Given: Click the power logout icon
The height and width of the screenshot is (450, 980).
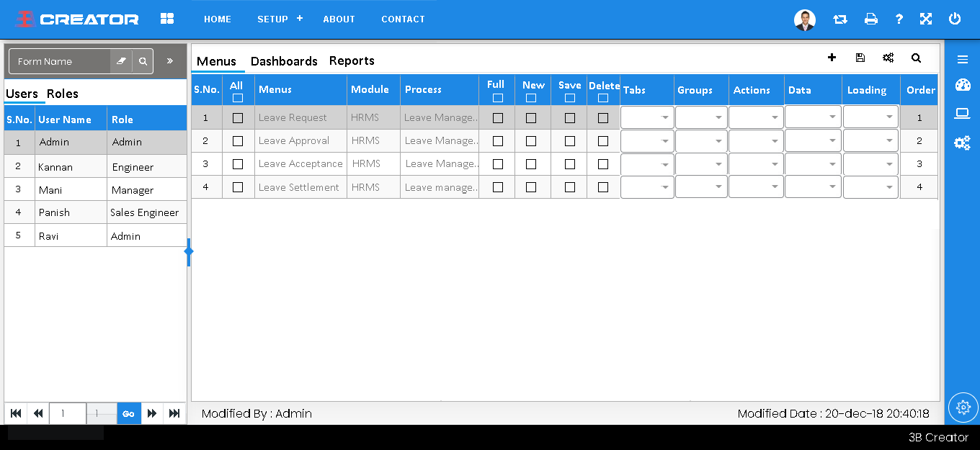Looking at the screenshot, I should tap(955, 19).
